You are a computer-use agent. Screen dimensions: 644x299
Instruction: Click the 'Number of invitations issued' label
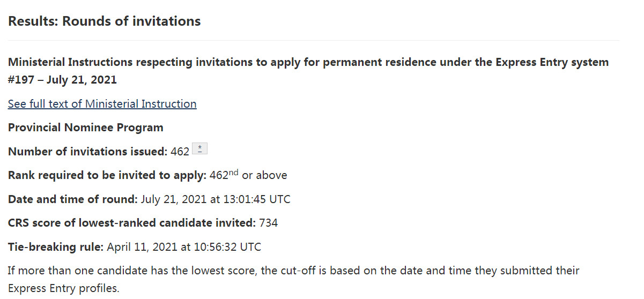point(87,152)
